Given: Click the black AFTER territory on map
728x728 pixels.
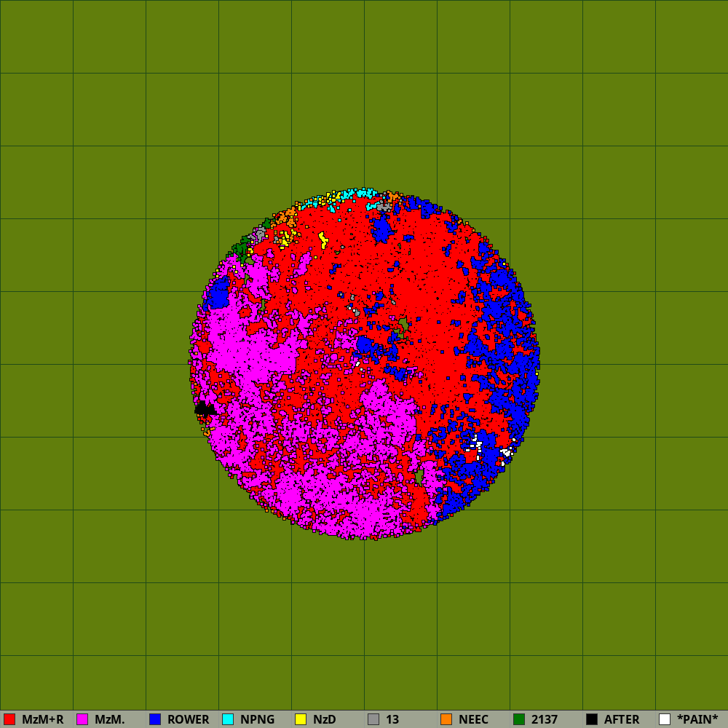Looking at the screenshot, I should pyautogui.click(x=205, y=409).
